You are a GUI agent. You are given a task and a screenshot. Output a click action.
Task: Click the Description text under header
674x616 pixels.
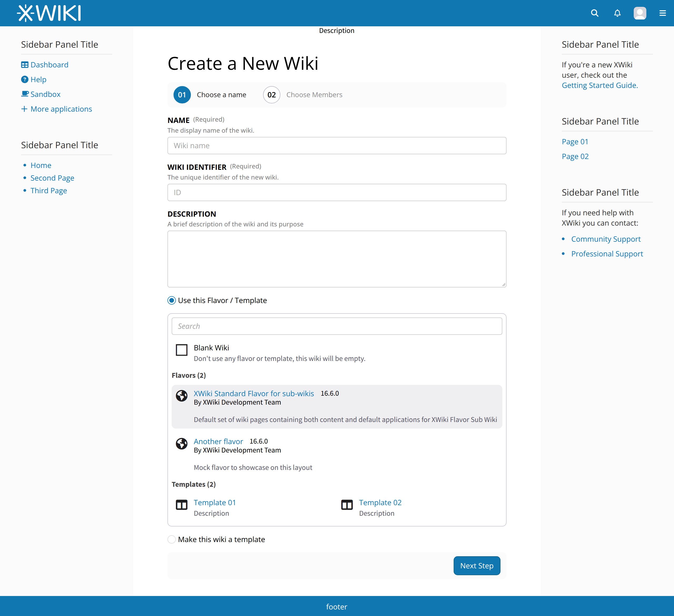pyautogui.click(x=337, y=31)
